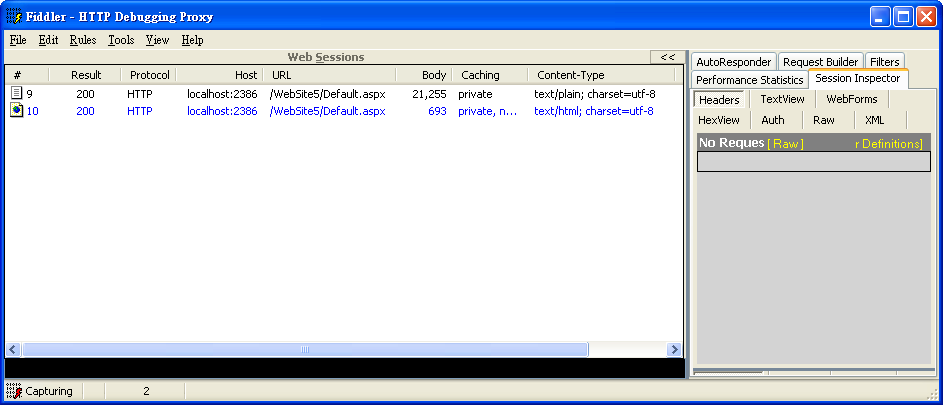Select the Headers inspector tab
This screenshot has width=943, height=405.
tap(719, 100)
